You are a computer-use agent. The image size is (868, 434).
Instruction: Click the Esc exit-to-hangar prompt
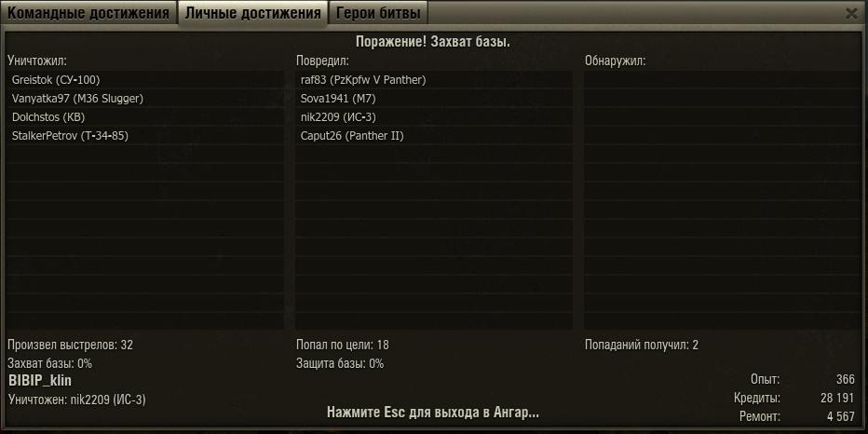(433, 413)
